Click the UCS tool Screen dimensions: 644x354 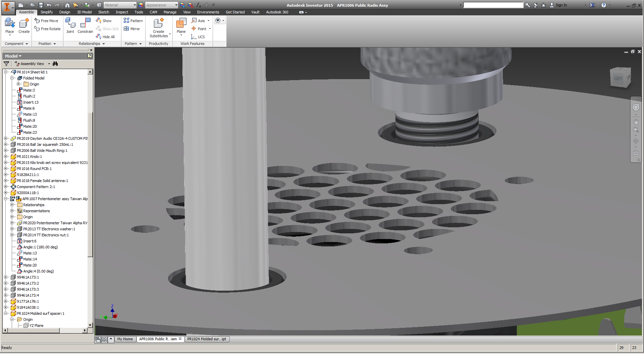point(198,37)
